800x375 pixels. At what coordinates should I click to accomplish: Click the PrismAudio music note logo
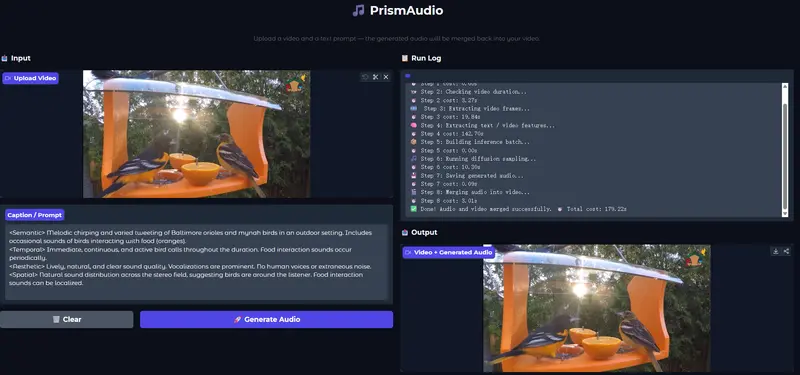(x=359, y=10)
